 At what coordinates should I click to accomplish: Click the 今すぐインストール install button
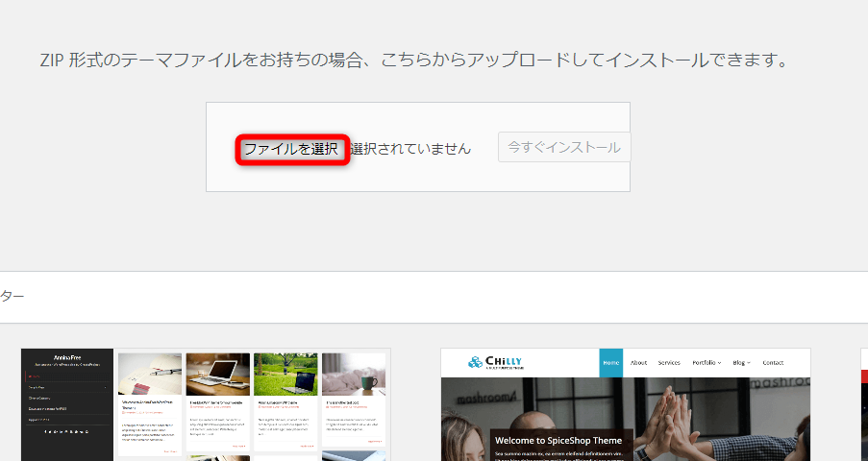(564, 147)
